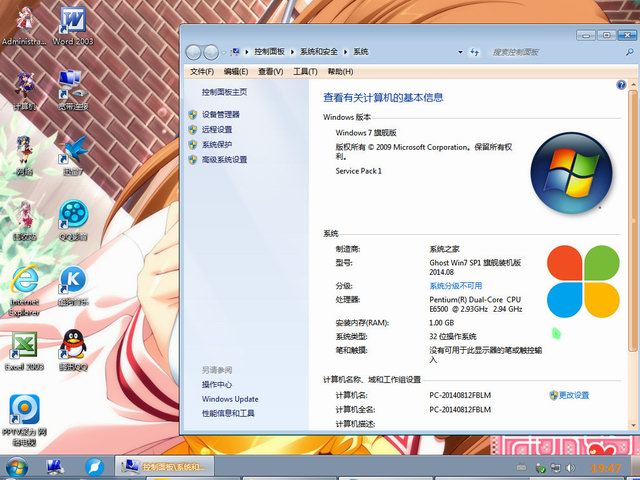Open the 网络 desktop icon
The width and height of the screenshot is (640, 480).
point(24,156)
